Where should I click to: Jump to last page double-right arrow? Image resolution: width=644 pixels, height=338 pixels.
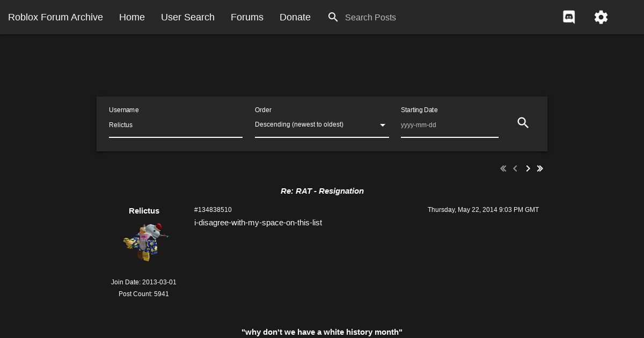tap(540, 168)
